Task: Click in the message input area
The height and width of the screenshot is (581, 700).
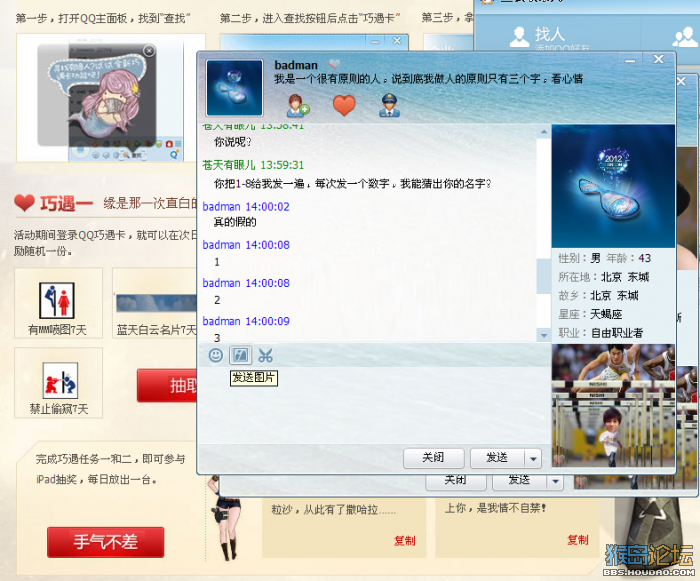Action: [374, 406]
